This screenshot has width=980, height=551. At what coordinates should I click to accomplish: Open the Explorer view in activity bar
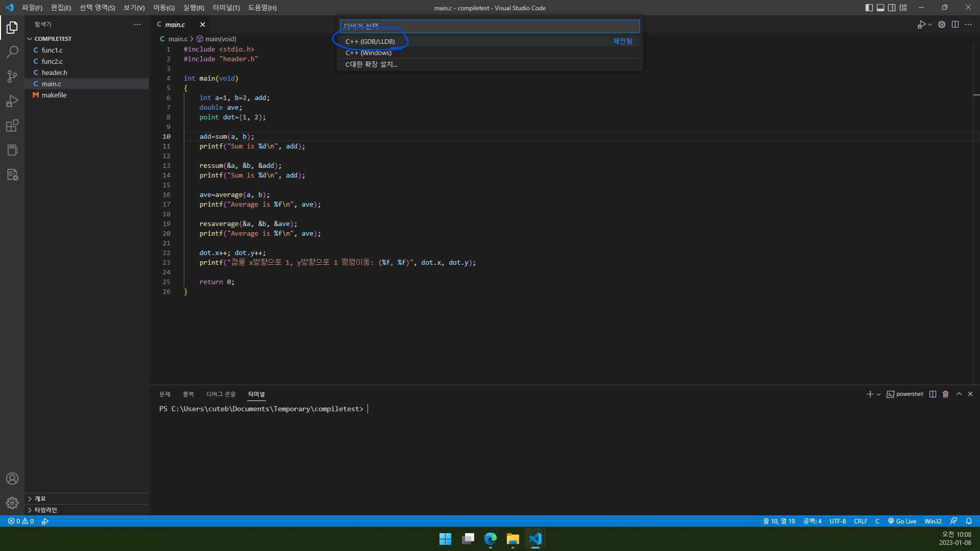[12, 27]
